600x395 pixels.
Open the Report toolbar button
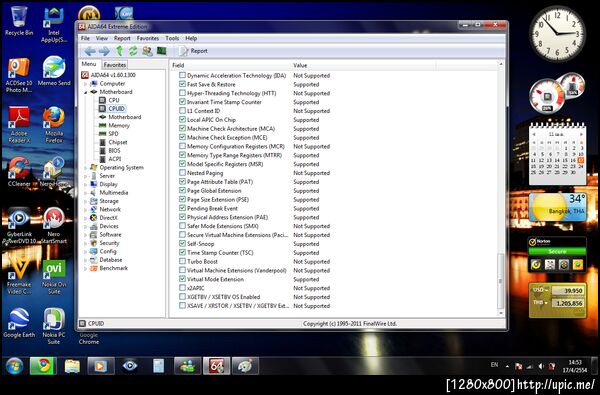193,51
